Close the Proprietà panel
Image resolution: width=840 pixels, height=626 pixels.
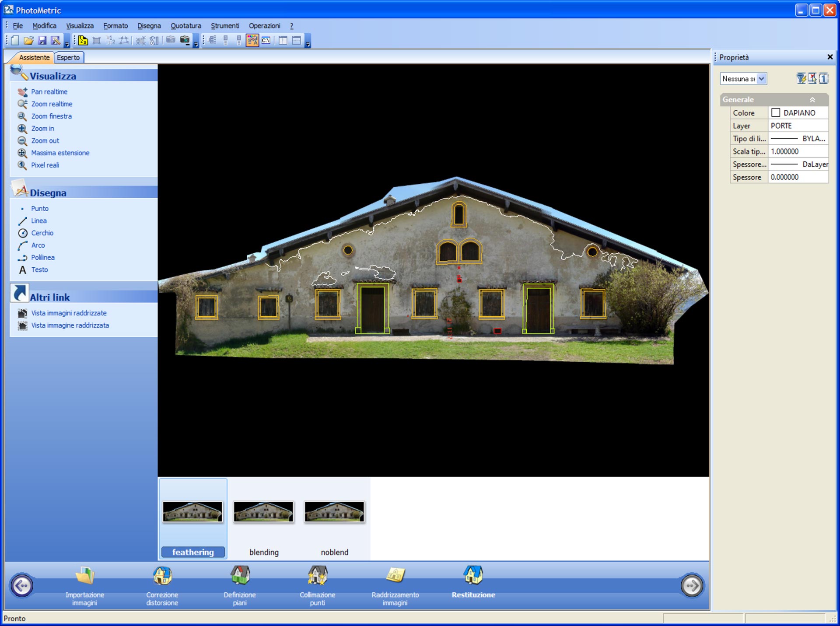tap(830, 57)
